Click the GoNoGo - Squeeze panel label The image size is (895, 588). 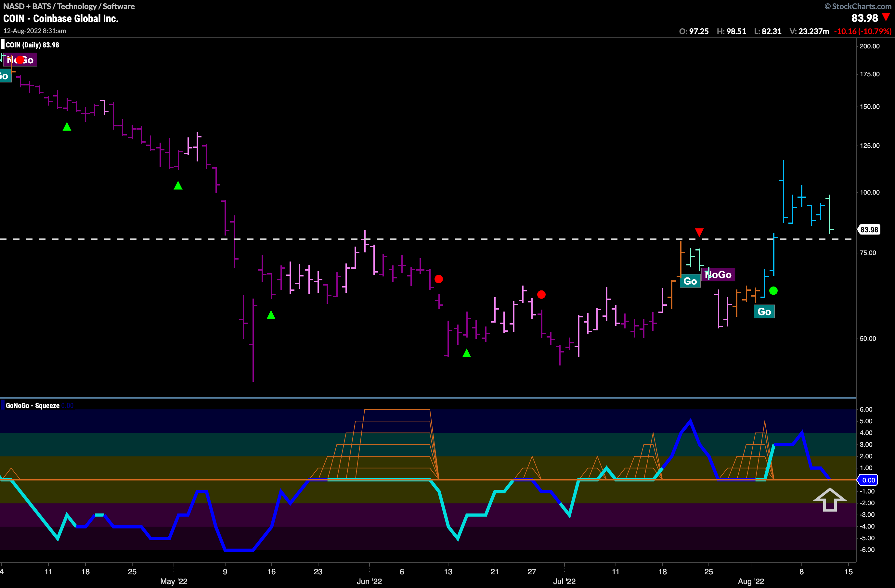pyautogui.click(x=32, y=406)
